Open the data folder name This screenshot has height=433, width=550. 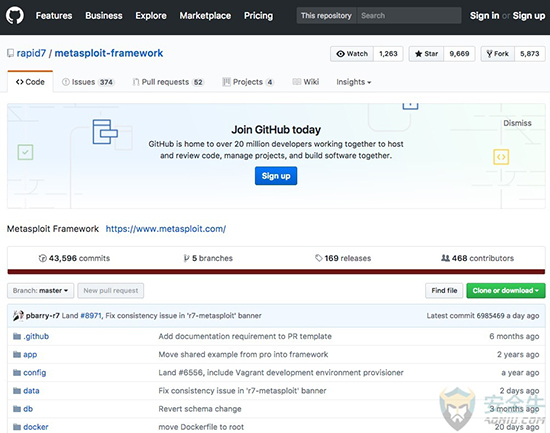31,391
